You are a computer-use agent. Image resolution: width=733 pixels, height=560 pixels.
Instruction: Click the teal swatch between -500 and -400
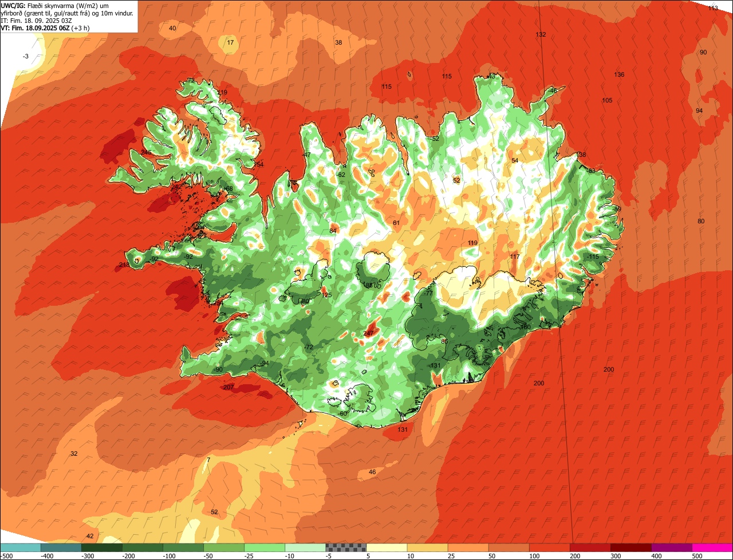pyautogui.click(x=20, y=547)
